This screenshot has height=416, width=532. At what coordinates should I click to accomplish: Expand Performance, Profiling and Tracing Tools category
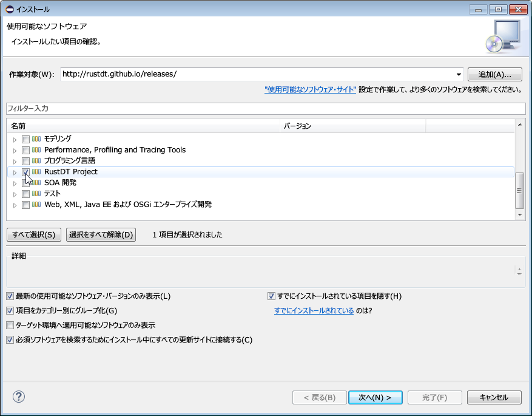pos(15,151)
